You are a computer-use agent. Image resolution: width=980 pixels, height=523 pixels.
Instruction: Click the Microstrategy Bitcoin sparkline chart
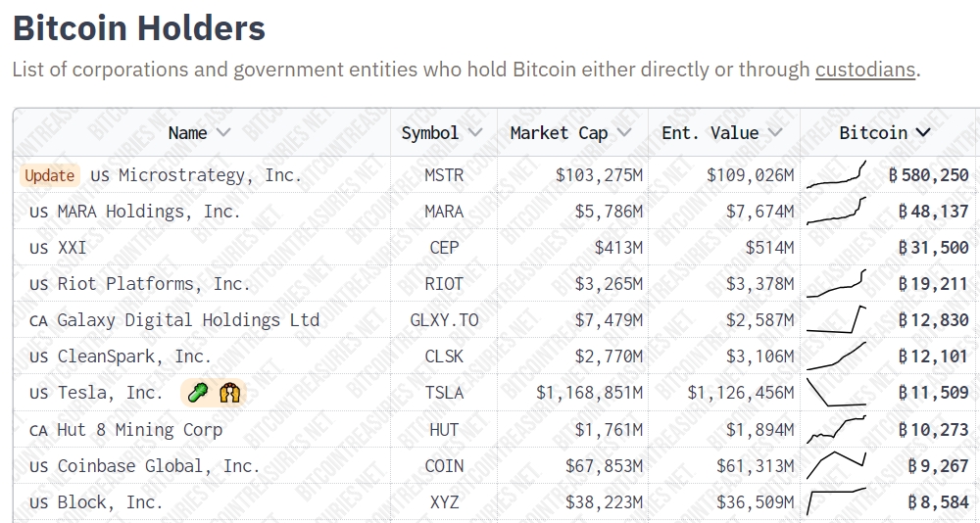point(836,174)
